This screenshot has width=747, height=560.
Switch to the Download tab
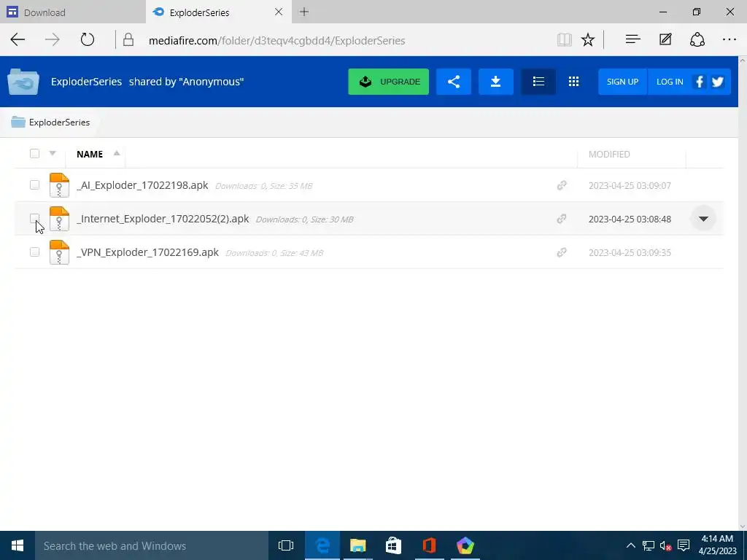[73, 12]
